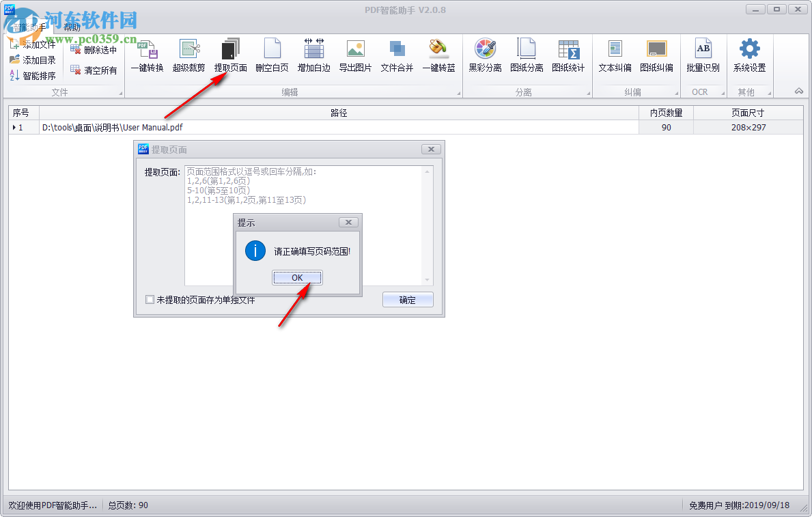
Task: Click the 总页数: 90 status bar entry
Action: [128, 505]
